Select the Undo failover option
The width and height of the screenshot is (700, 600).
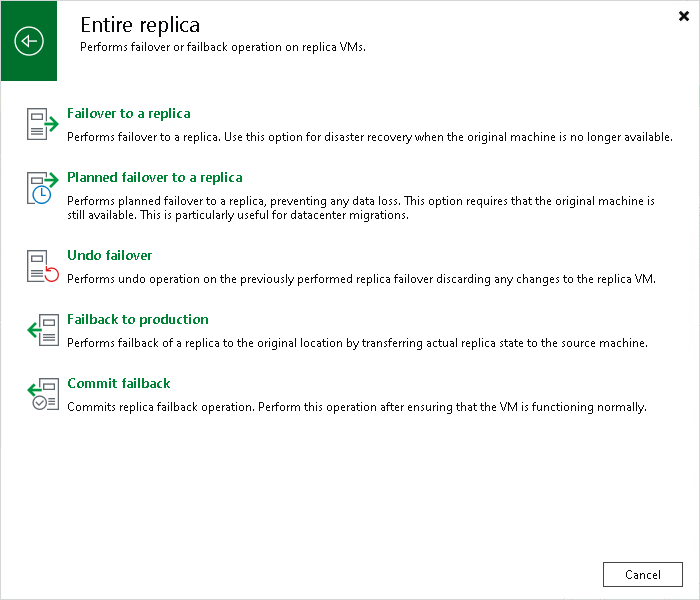109,255
